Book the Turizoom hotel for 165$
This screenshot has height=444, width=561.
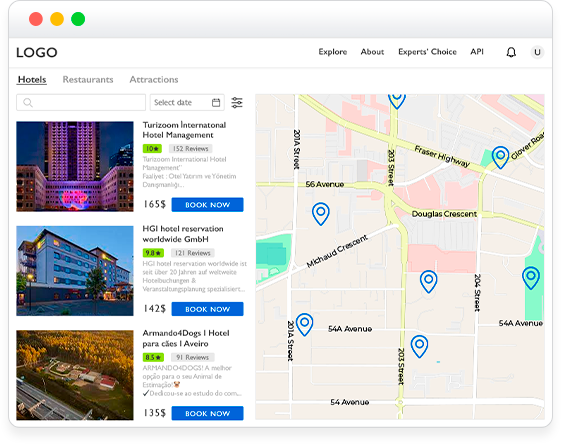[x=208, y=205]
